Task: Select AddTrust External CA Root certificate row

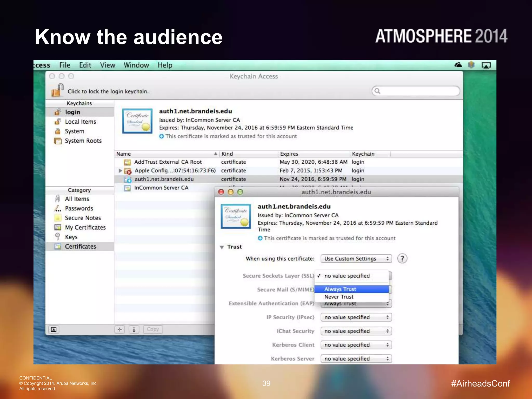Action: pyautogui.click(x=288, y=162)
